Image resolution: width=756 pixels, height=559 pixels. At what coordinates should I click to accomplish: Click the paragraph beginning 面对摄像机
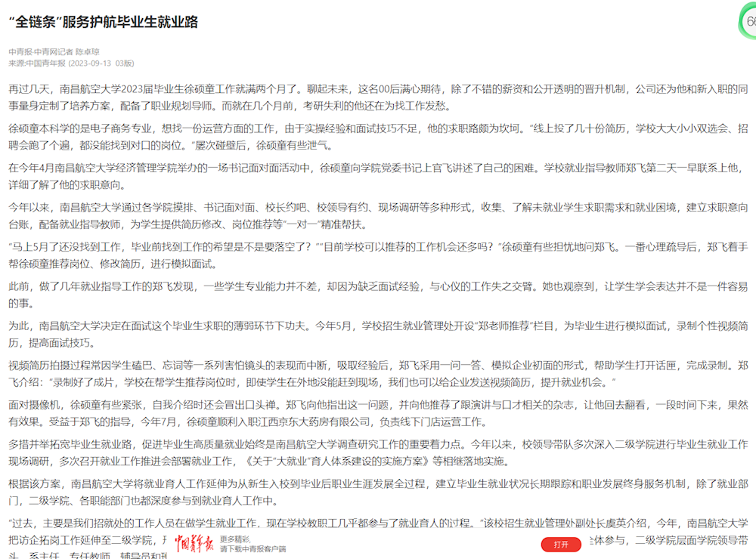(x=378, y=412)
